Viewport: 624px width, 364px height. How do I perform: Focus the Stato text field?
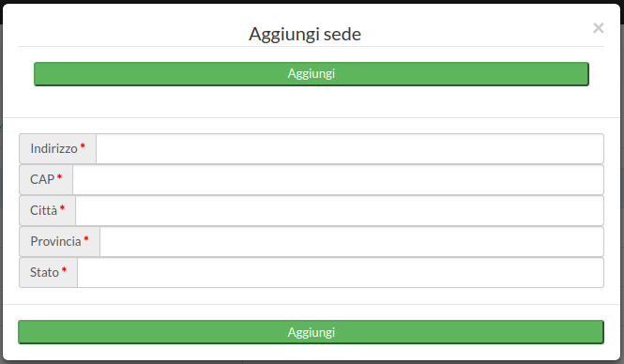pyautogui.click(x=341, y=272)
